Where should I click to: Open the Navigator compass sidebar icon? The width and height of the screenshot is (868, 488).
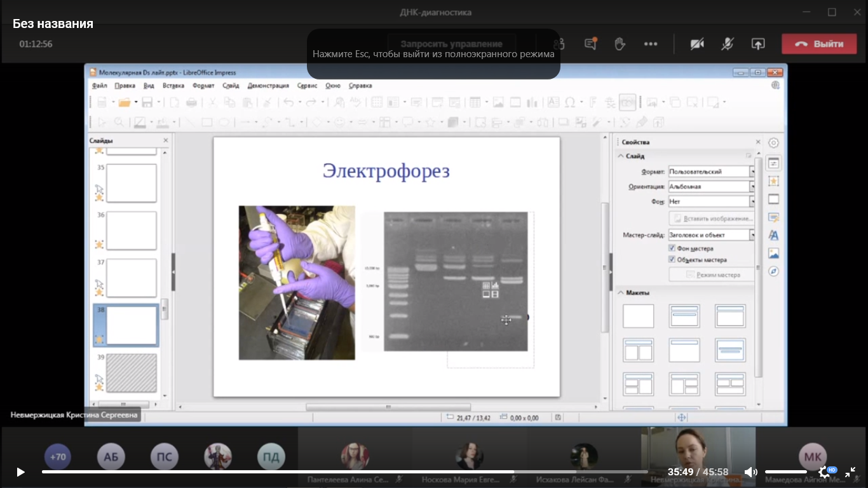pyautogui.click(x=773, y=271)
